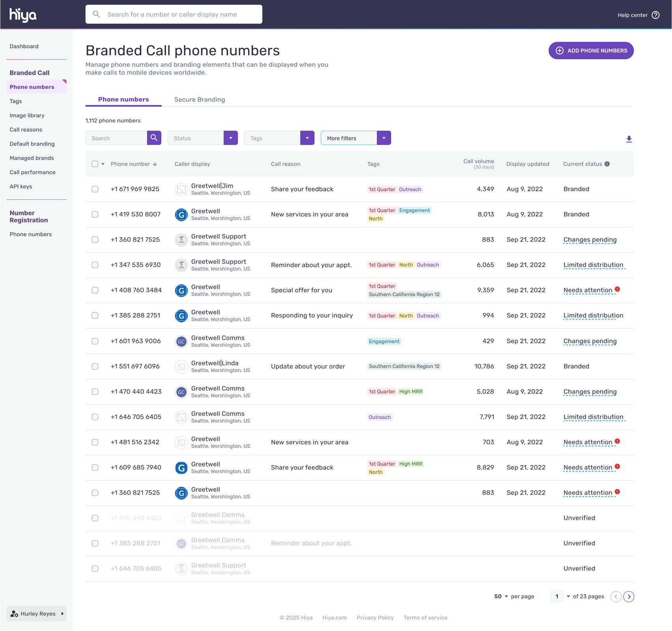
Task: Click the blank image avatar for Greetwell|Jim
Action: 181,189
